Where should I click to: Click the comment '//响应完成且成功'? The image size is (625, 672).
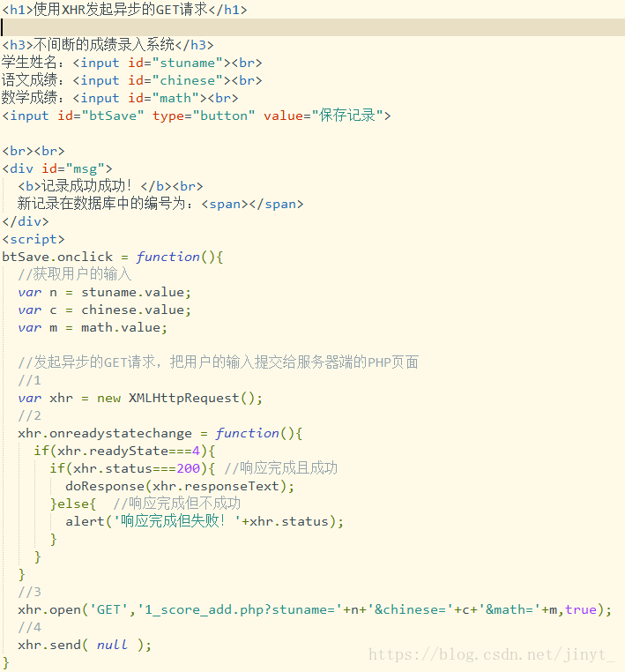click(x=281, y=468)
